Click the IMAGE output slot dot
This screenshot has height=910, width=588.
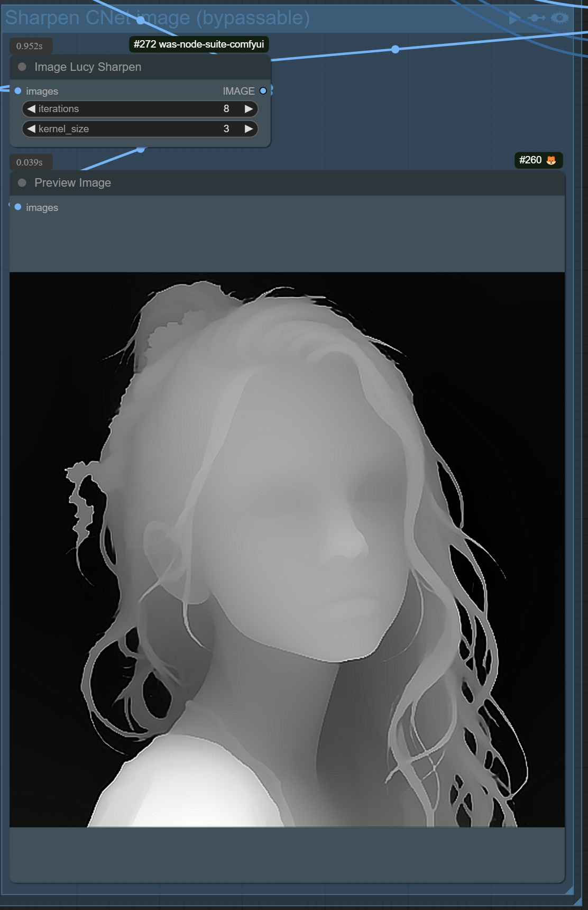click(263, 91)
